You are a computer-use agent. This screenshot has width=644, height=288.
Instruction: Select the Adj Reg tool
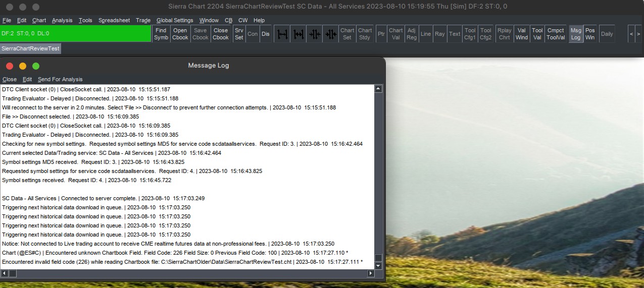point(412,34)
